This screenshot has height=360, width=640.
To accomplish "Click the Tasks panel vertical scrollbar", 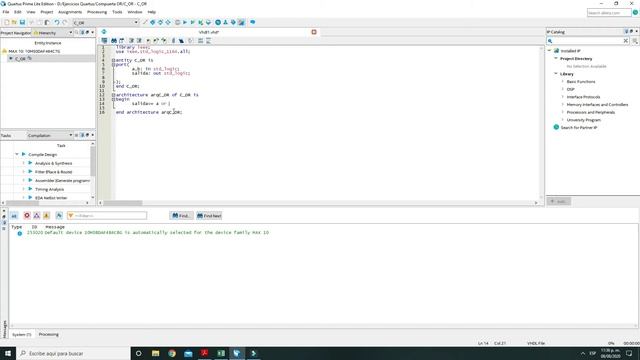I will click(93, 161).
